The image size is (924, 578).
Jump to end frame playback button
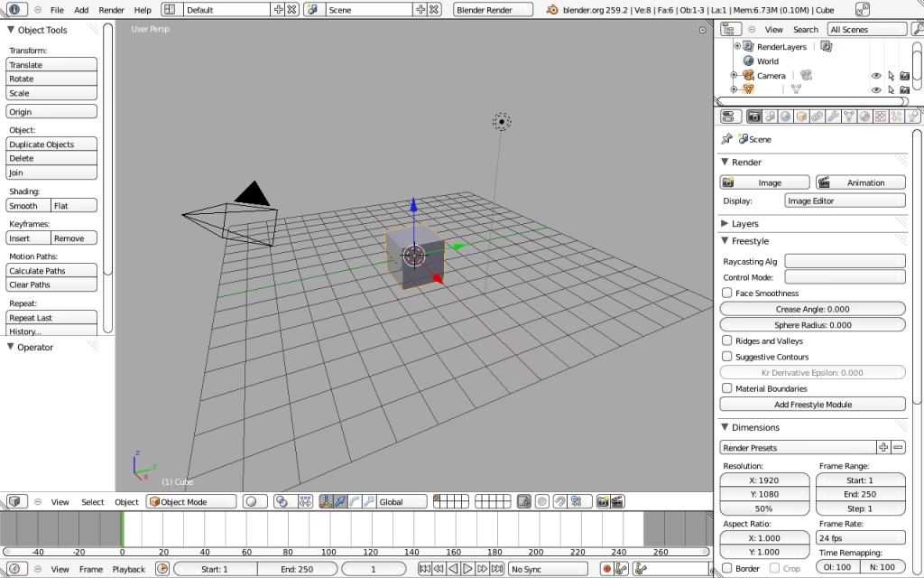click(x=496, y=569)
